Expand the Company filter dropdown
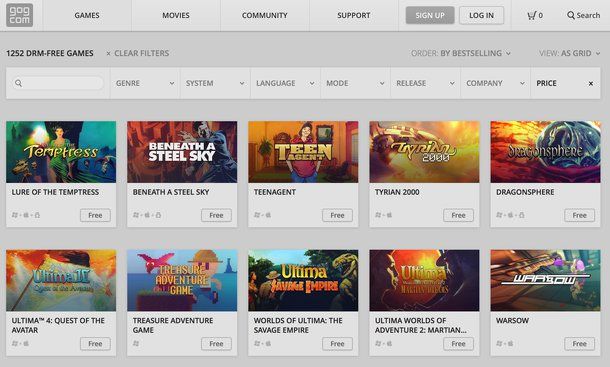The height and width of the screenshot is (367, 610). [495, 83]
